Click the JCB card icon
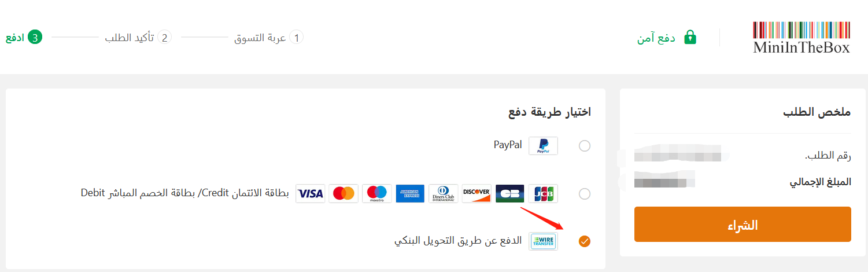The height and width of the screenshot is (272, 868). pyautogui.click(x=544, y=193)
